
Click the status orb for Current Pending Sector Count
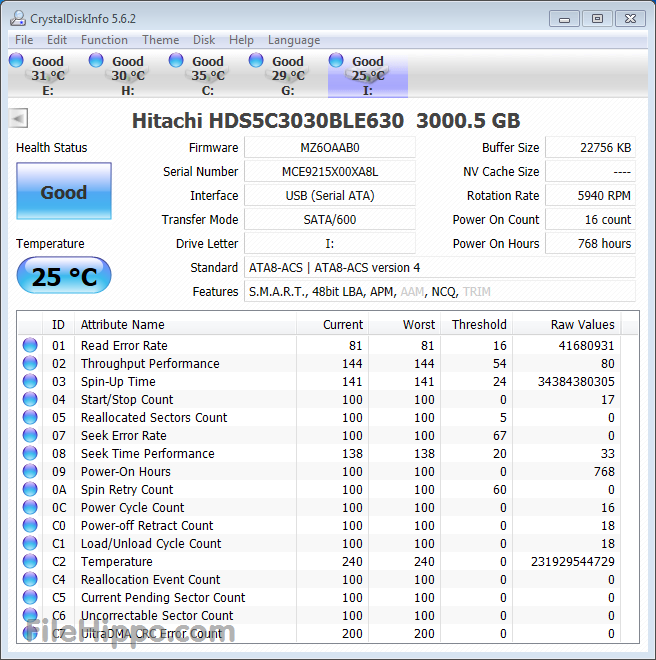coord(30,597)
